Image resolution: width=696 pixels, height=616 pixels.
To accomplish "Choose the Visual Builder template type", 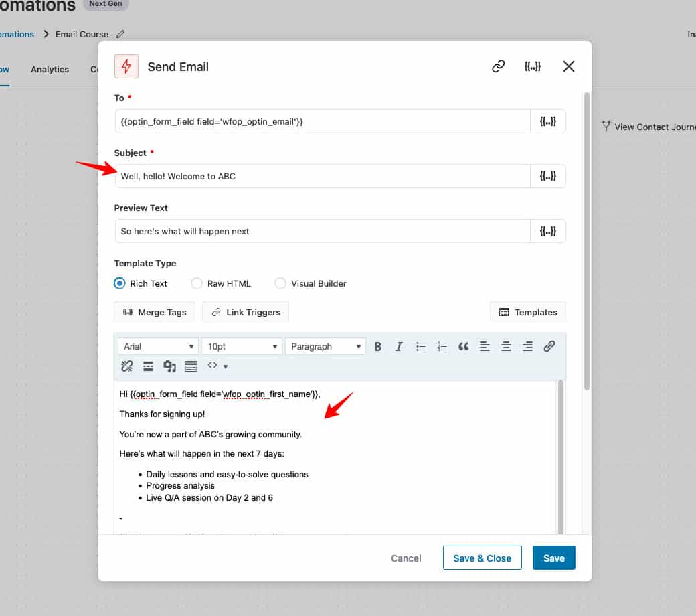I will (280, 283).
